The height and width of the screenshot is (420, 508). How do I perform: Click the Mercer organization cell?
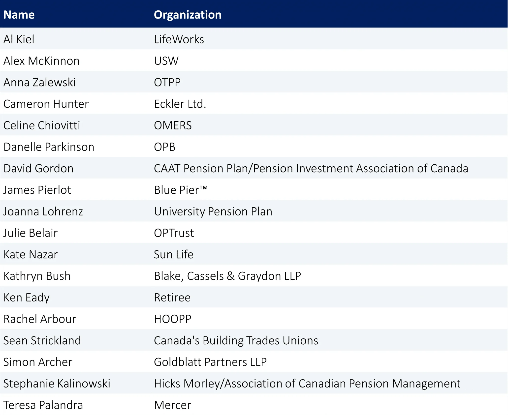pos(172,405)
